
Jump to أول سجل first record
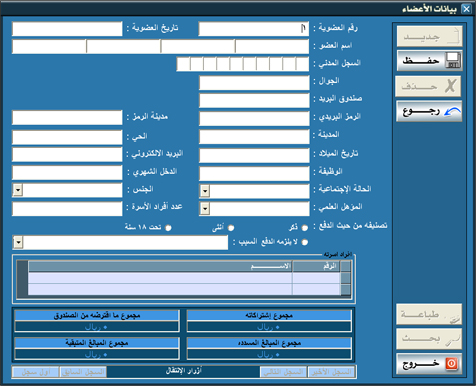(35, 372)
